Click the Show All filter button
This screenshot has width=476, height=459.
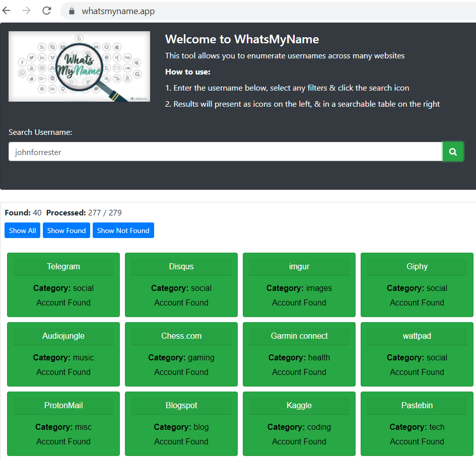(22, 231)
